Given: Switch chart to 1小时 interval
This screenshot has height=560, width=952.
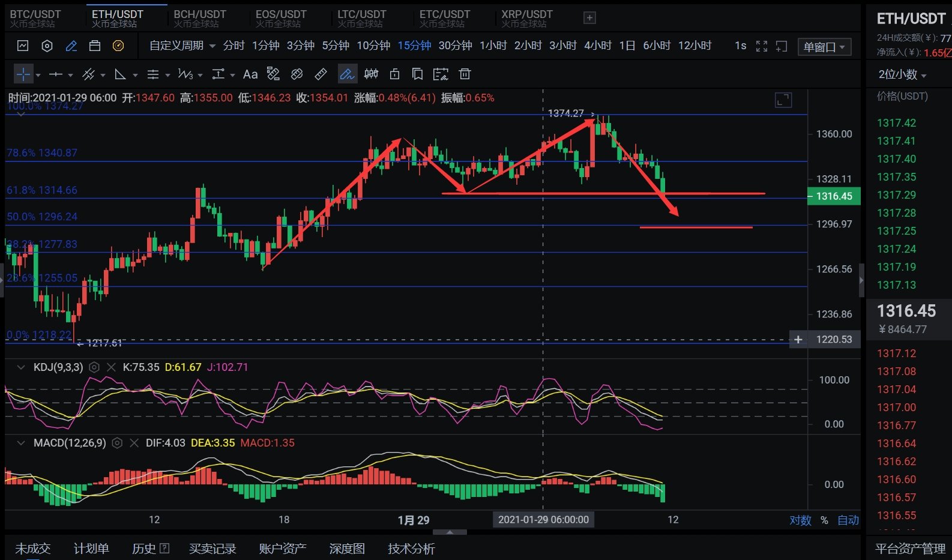Looking at the screenshot, I should point(493,46).
